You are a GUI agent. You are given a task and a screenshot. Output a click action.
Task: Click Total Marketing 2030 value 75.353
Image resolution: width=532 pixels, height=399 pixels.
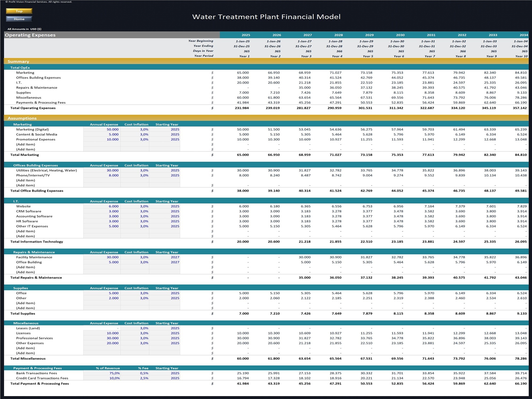click(397, 155)
